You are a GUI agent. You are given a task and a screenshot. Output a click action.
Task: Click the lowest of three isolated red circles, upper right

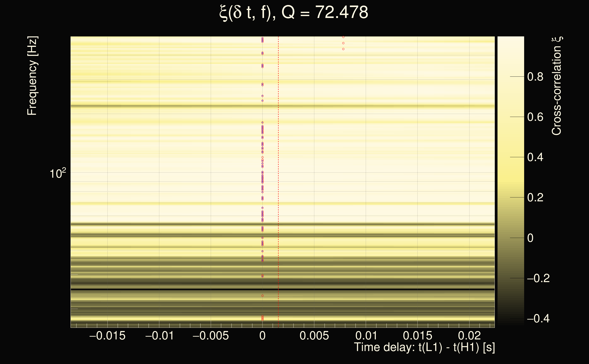[x=343, y=49]
